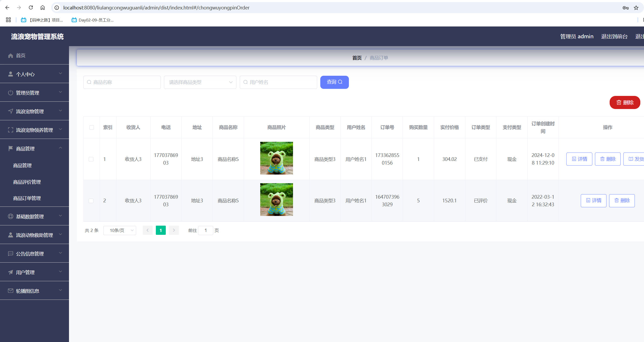Click the flag icon beside 商品管理 in sidebar
The image size is (644, 342).
tap(10, 149)
